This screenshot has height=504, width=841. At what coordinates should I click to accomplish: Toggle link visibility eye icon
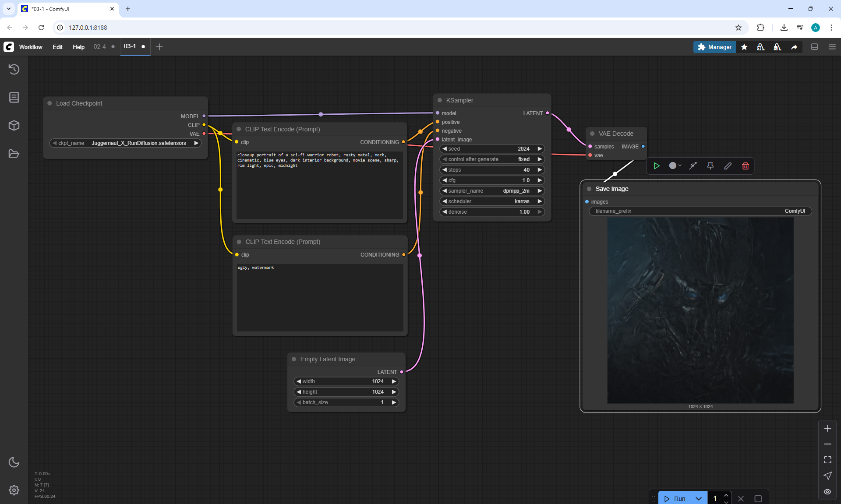(x=827, y=492)
